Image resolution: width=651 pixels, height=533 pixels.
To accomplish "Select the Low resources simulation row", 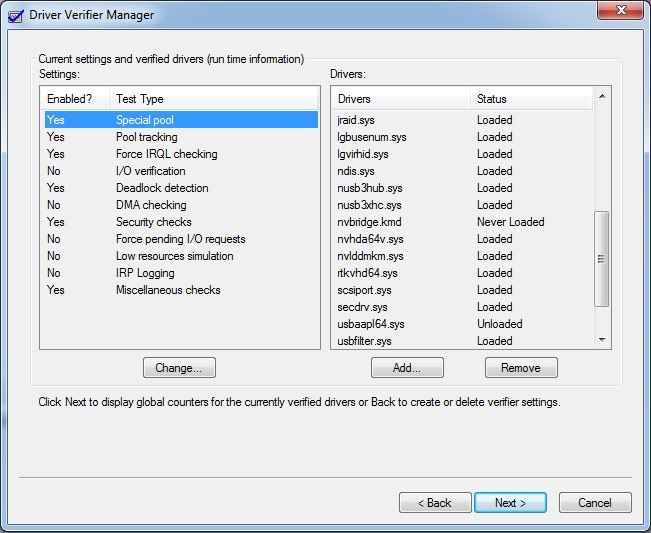I will click(181, 256).
